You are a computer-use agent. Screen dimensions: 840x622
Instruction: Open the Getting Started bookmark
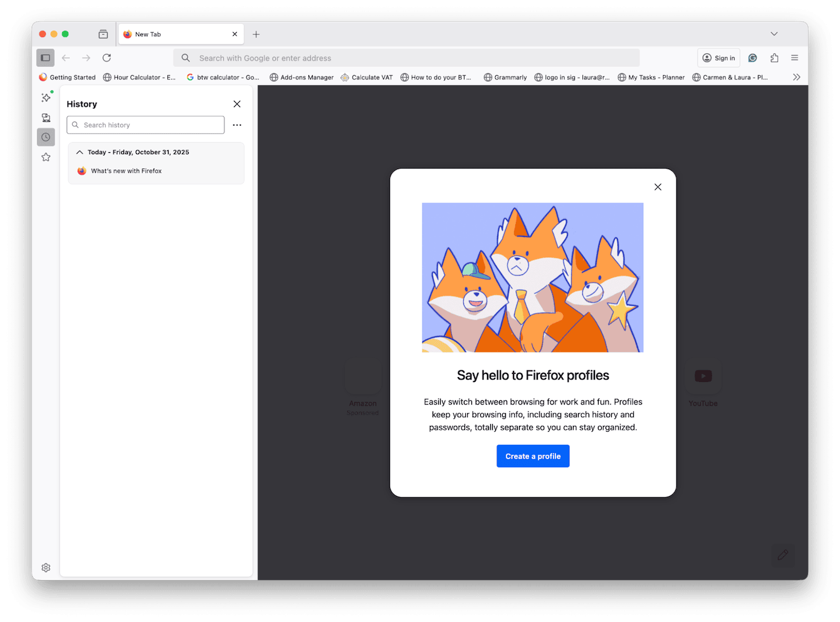67,77
